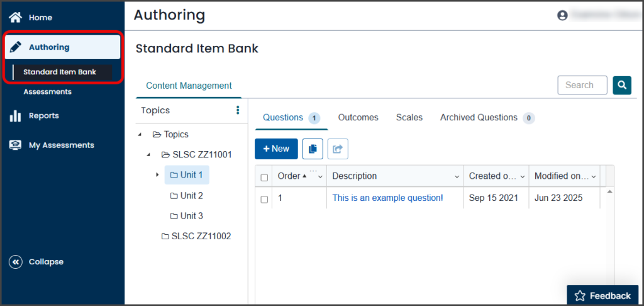Click the table scrollbar up arrow
The image size is (644, 306).
point(609,191)
